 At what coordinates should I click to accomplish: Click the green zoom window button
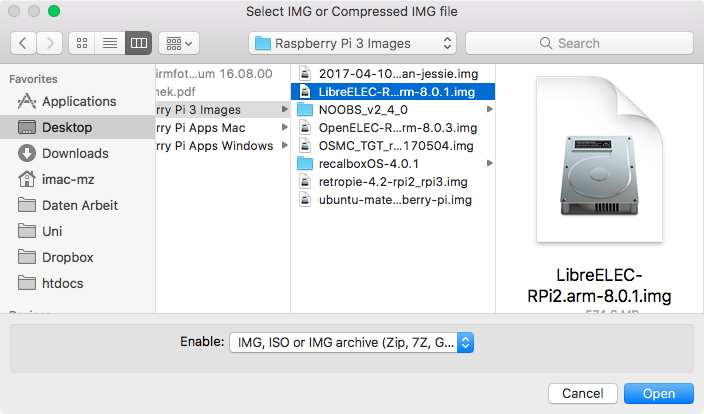tap(54, 11)
